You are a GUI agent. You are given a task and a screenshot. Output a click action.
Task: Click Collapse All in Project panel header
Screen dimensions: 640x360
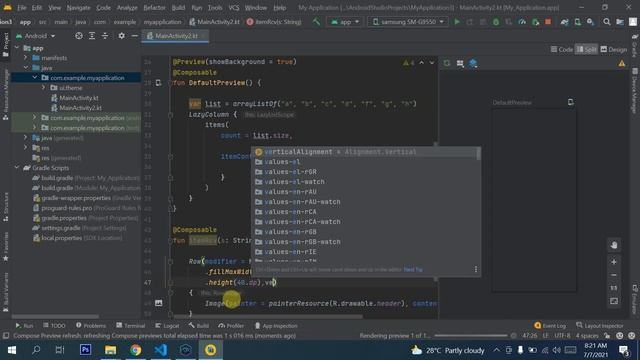point(105,36)
